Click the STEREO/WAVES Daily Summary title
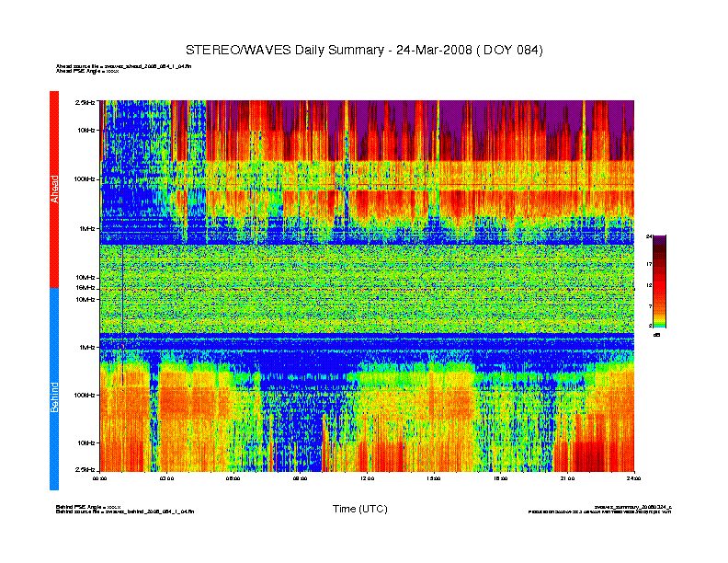 (364, 50)
